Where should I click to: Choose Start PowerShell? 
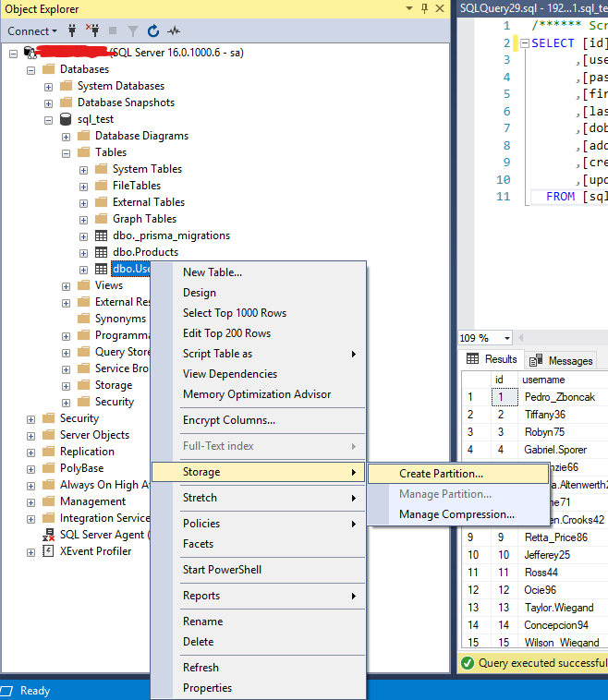pyautogui.click(x=258, y=570)
